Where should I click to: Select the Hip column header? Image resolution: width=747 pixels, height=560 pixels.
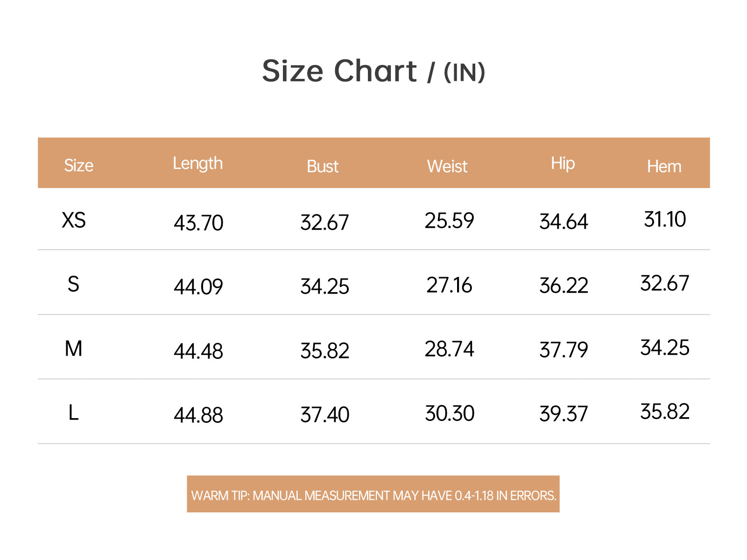coord(563,164)
